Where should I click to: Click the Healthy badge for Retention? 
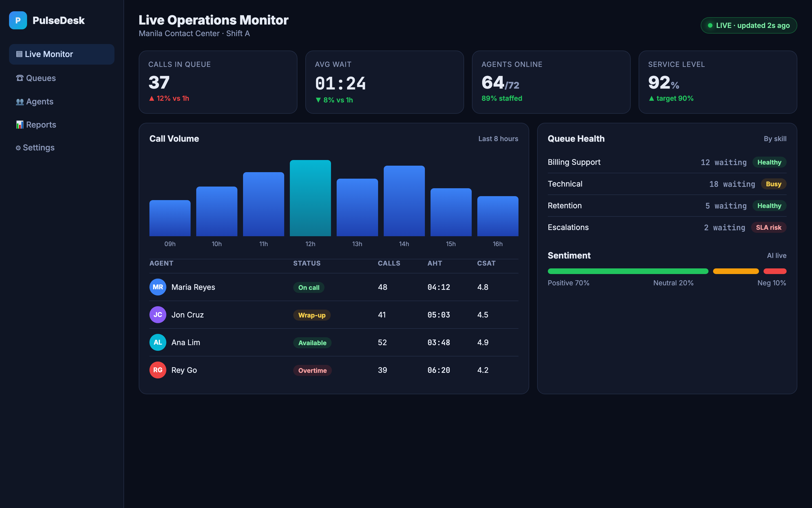[x=769, y=206]
